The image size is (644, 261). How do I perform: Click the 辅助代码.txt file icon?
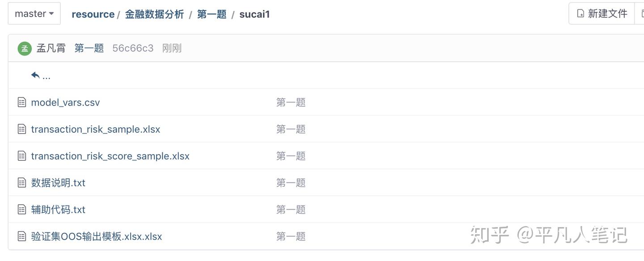[21, 210]
